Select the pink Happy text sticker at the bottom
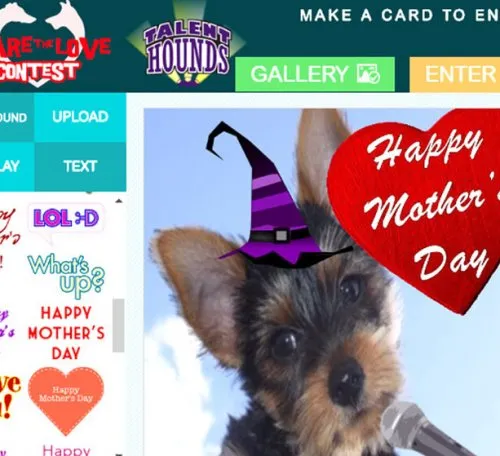The width and height of the screenshot is (500, 456). [66, 450]
